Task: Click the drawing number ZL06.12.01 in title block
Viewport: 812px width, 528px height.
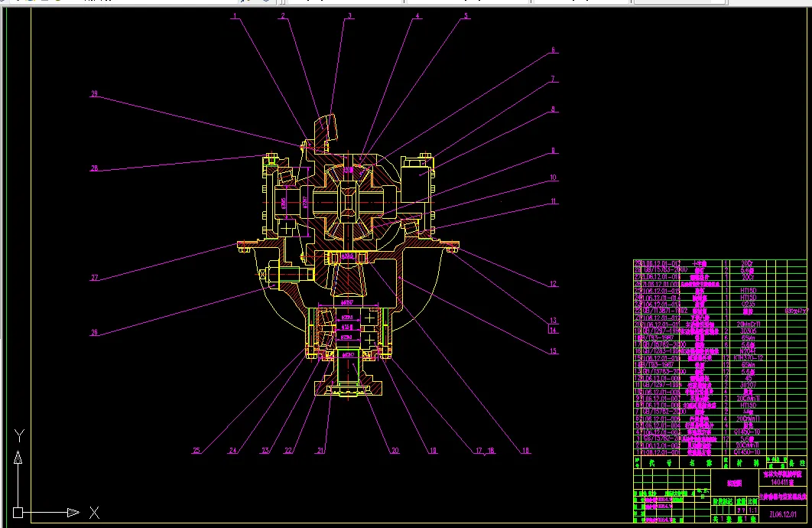Action: (782, 514)
